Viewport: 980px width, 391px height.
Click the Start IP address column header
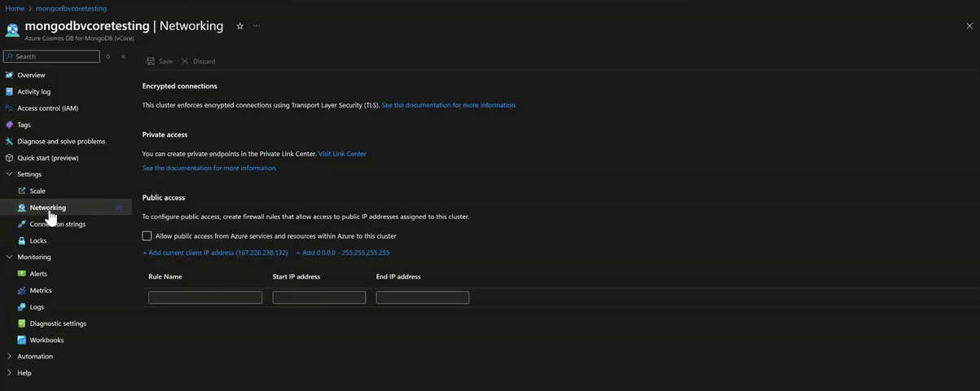[x=297, y=277]
